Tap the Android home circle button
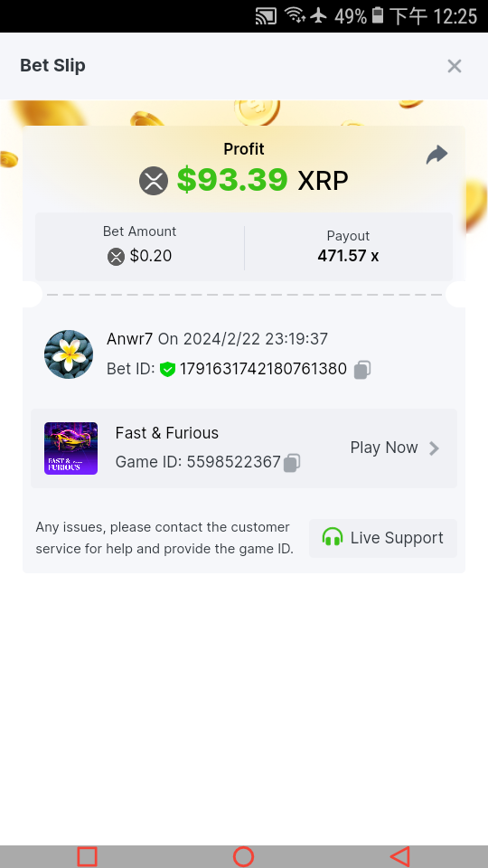This screenshot has height=868, width=488. pyautogui.click(x=243, y=856)
